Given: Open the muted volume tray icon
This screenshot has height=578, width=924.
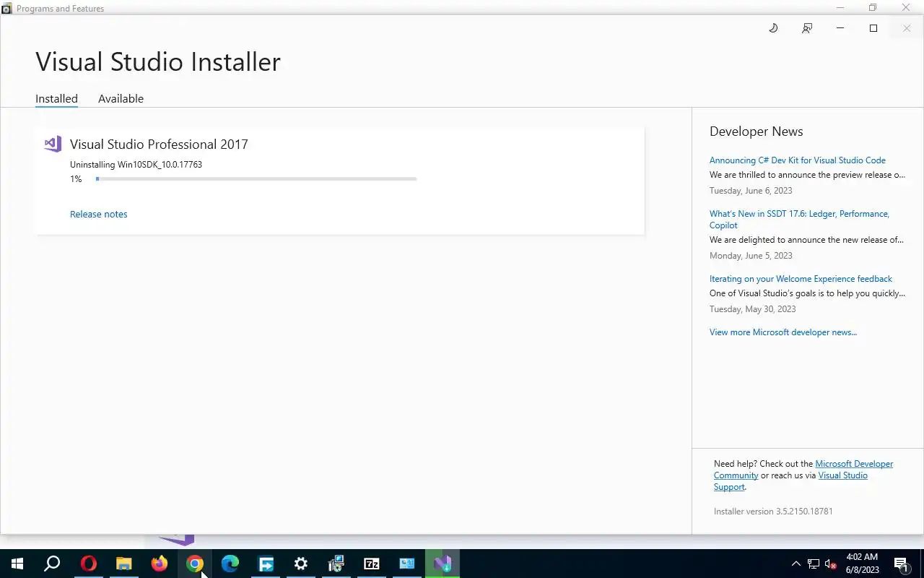Looking at the screenshot, I should point(831,564).
